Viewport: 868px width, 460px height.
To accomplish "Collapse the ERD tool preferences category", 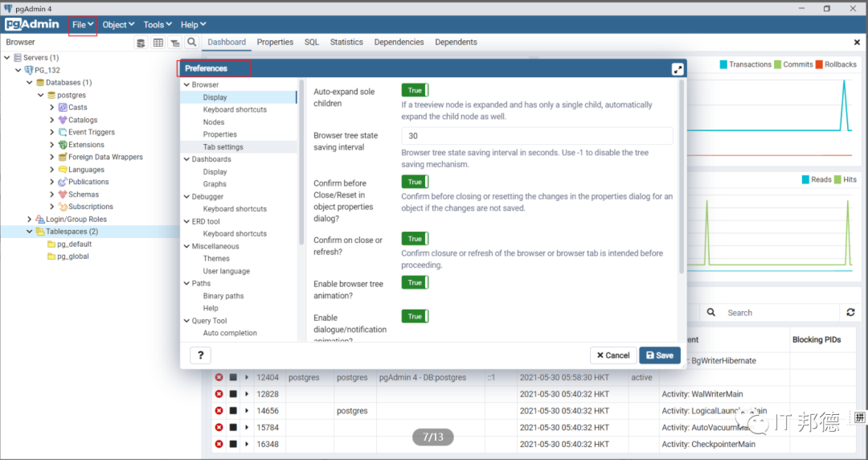I will [x=186, y=221].
